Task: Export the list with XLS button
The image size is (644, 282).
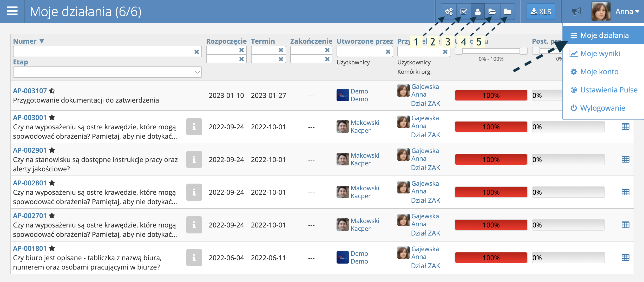Action: point(541,11)
